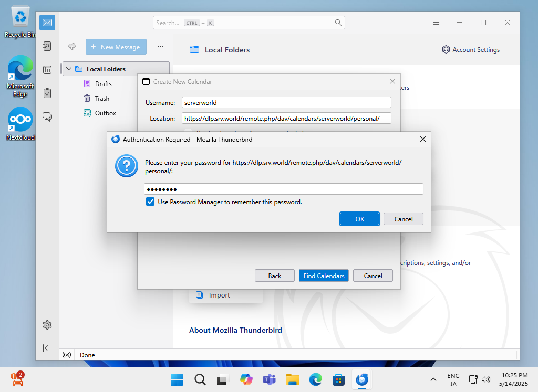
Task: Click inside the password input field
Action: coord(284,188)
